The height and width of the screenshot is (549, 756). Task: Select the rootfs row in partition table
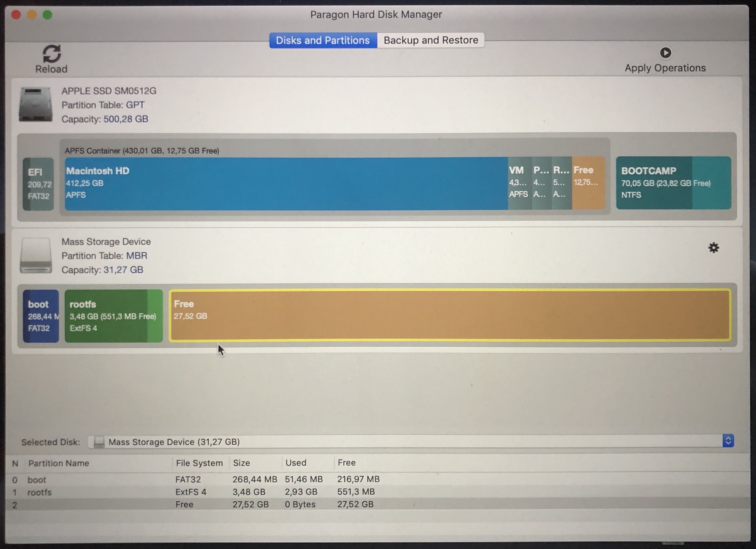pyautogui.click(x=39, y=492)
